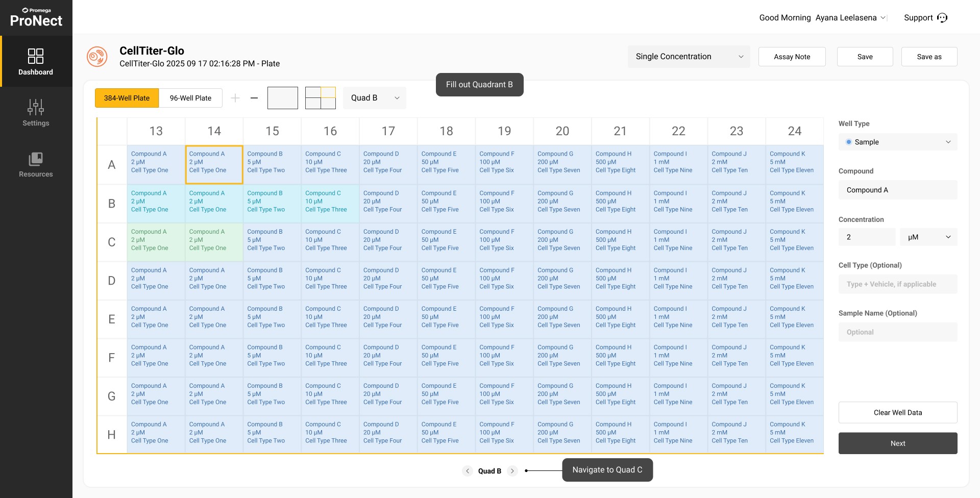Select well B23 Compound J
This screenshot has height=498, width=980.
point(737,204)
